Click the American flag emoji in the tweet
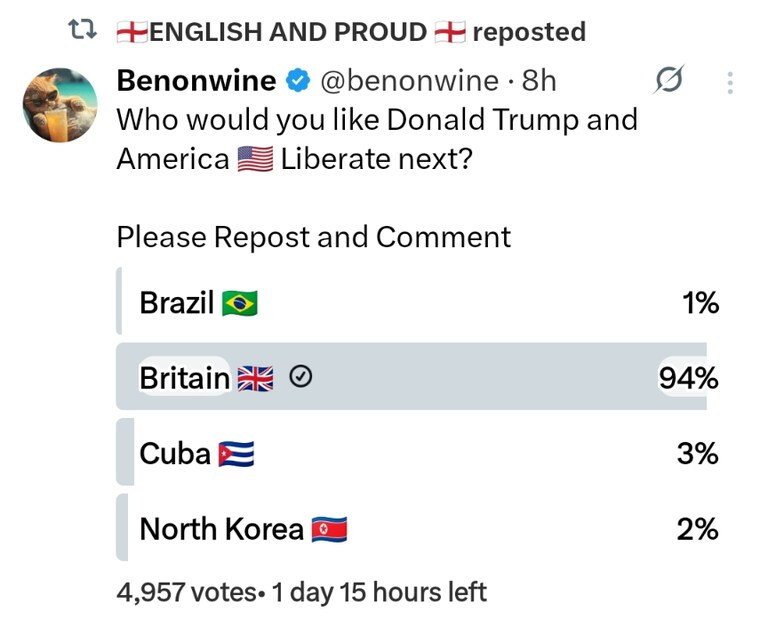The width and height of the screenshot is (768, 627). [255, 160]
